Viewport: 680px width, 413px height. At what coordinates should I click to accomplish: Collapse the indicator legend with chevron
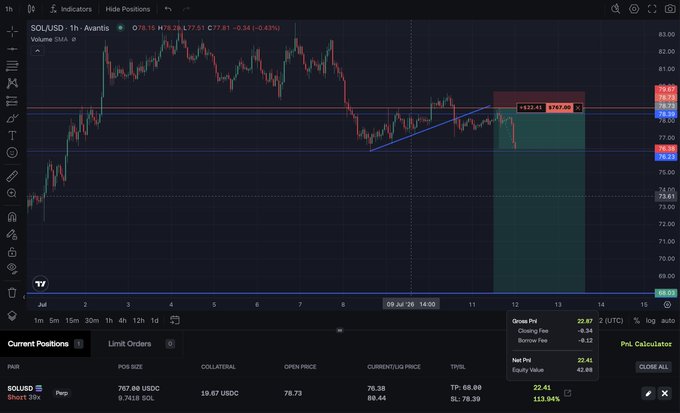click(x=37, y=51)
